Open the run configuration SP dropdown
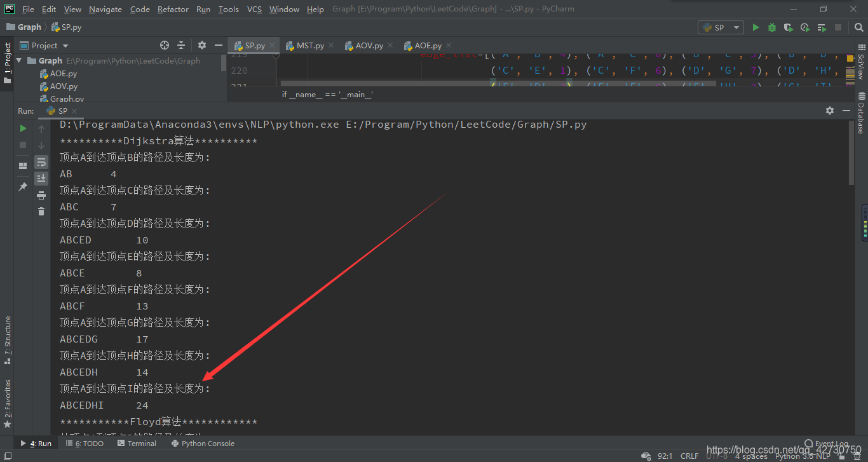The height and width of the screenshot is (462, 868). (721, 27)
